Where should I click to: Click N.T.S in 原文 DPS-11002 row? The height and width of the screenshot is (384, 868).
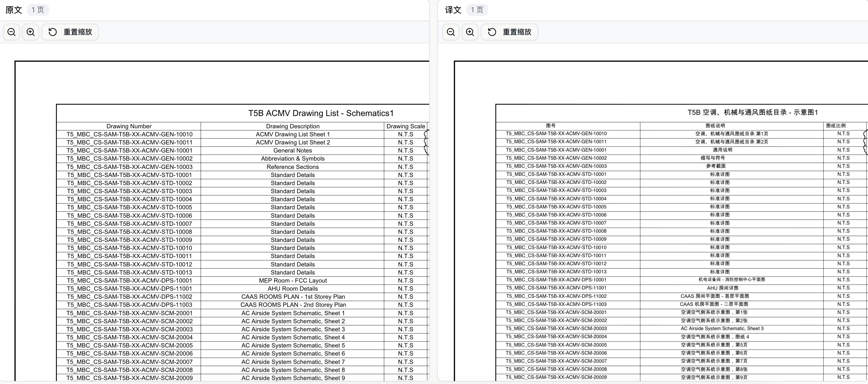coord(405,296)
